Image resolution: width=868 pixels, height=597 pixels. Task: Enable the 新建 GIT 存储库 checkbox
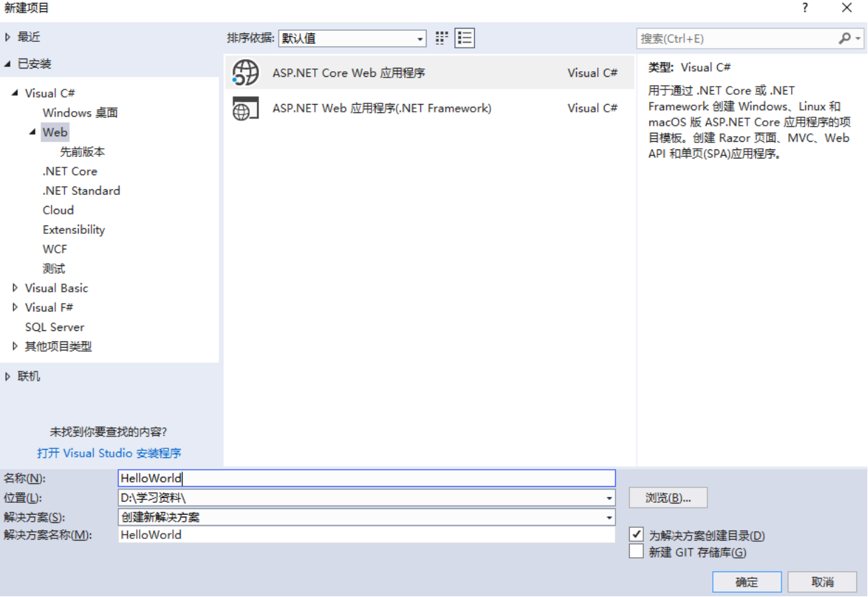636,551
